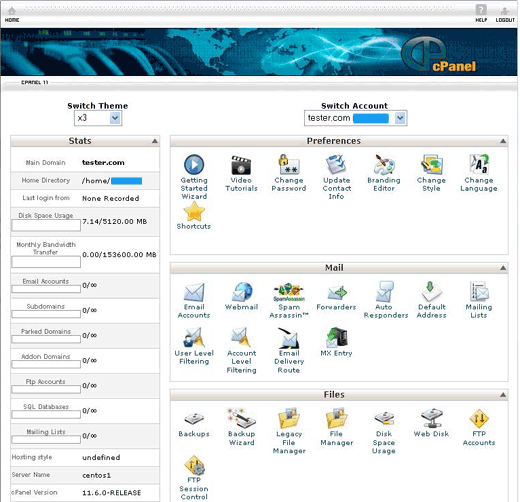Open Update Contact Info
Image resolution: width=520 pixels, height=502 pixels.
pos(336,176)
